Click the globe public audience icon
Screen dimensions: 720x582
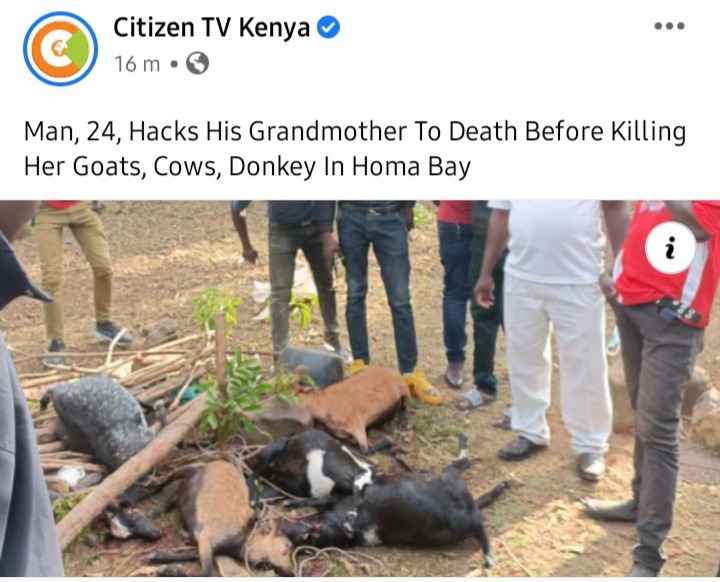tap(197, 63)
